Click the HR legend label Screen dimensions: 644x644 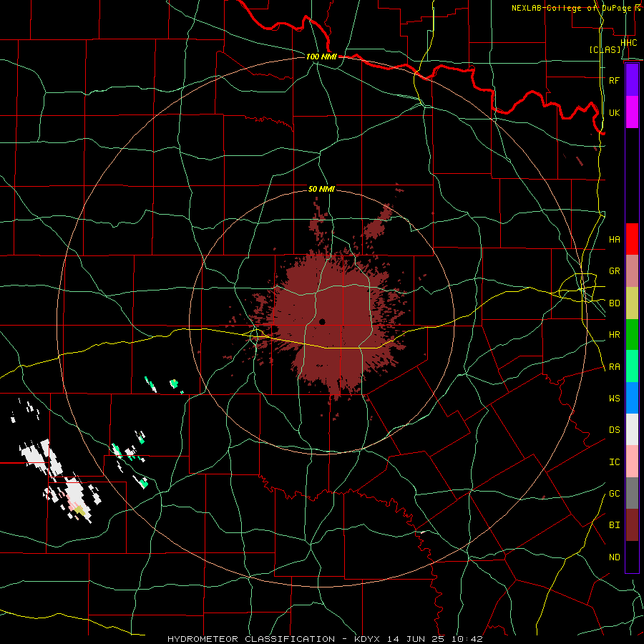[x=614, y=335]
